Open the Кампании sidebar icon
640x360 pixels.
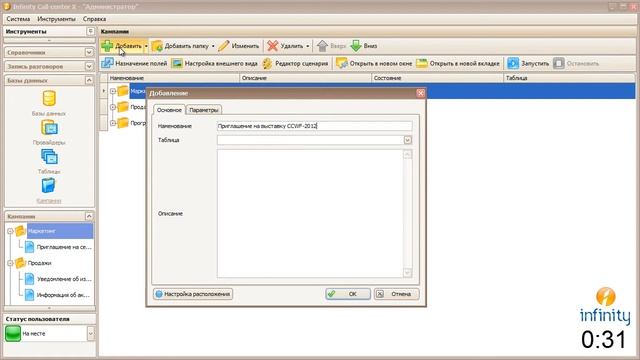point(49,186)
